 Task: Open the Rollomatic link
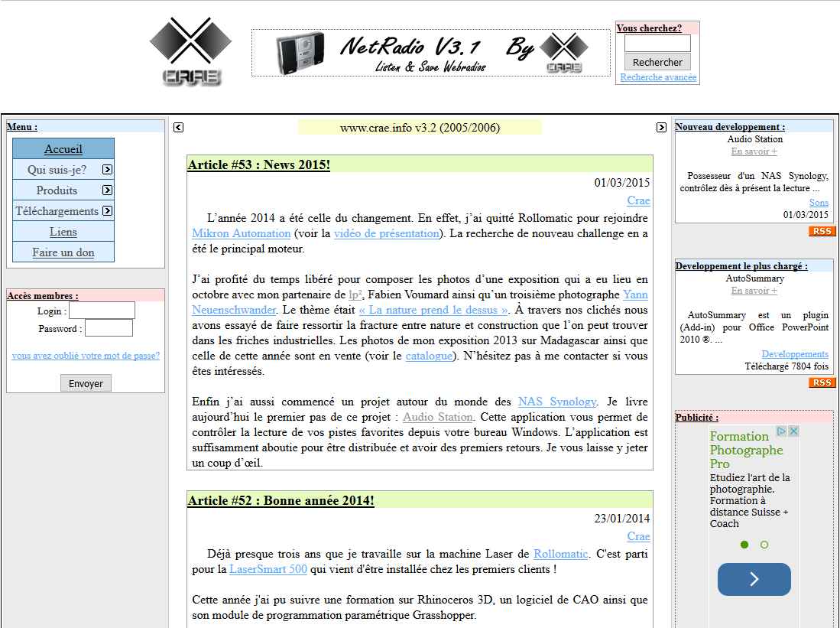pos(561,554)
